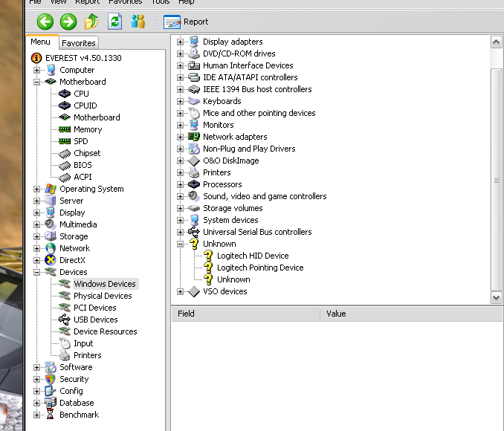This screenshot has height=431, width=504.
Task: Click the device list scroll down arrow
Action: [497, 298]
